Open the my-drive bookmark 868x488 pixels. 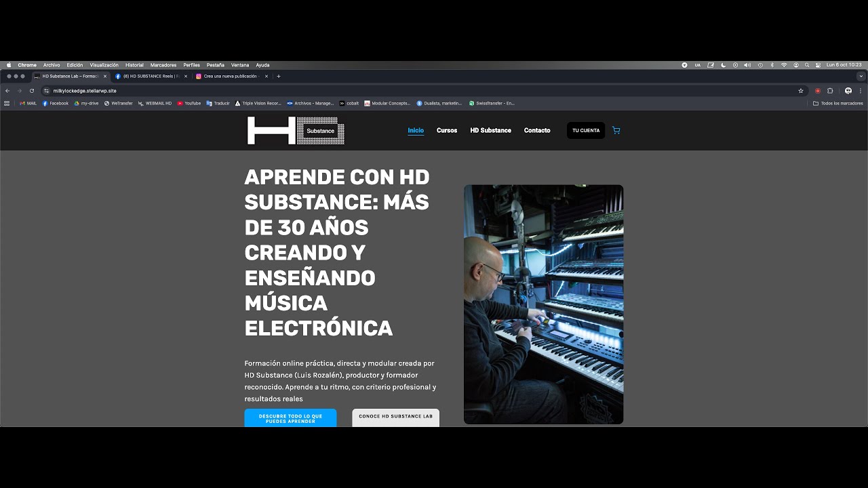coord(86,103)
